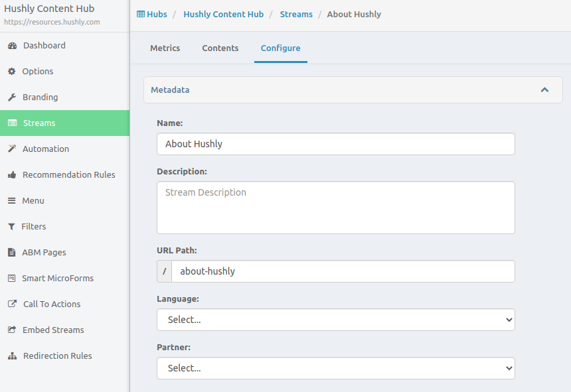Click the Options gear icon
This screenshot has width=571, height=392.
[x=12, y=71]
